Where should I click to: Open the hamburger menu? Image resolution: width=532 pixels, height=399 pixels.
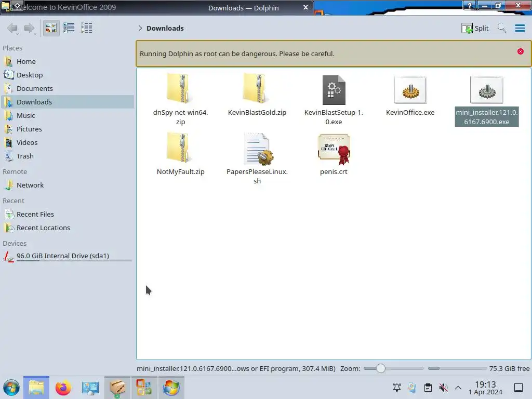tap(520, 28)
